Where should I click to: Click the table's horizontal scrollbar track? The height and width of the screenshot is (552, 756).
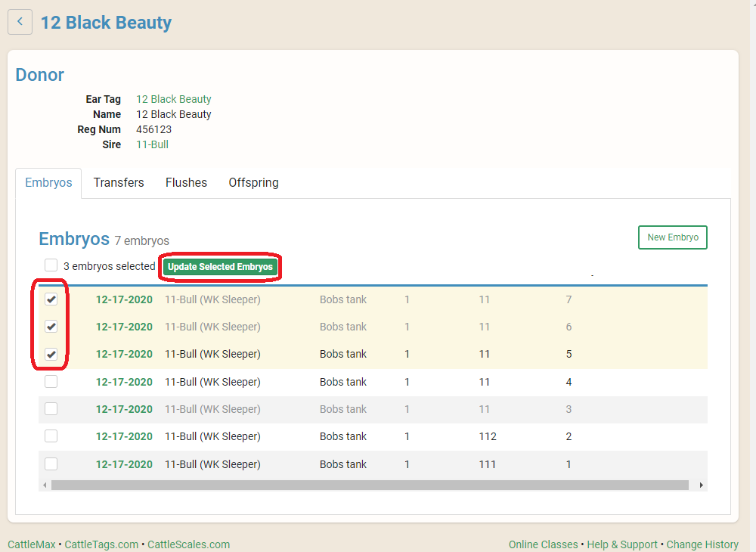(370, 485)
